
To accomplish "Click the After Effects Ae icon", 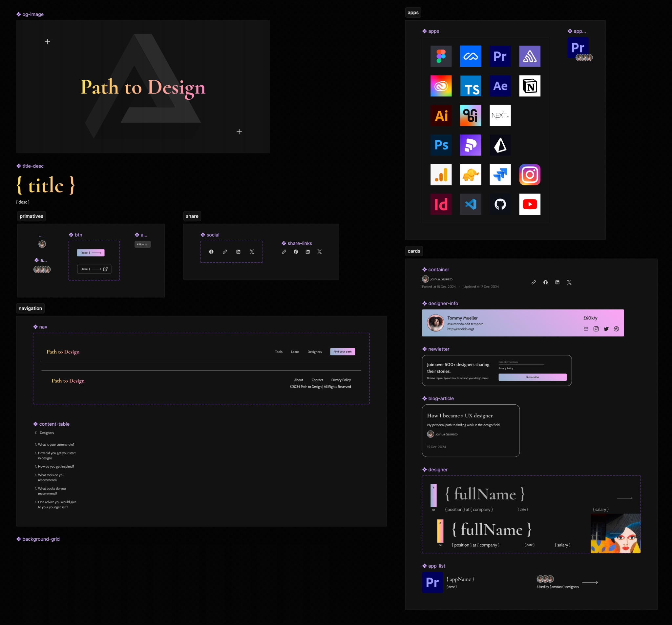I will 500,86.
